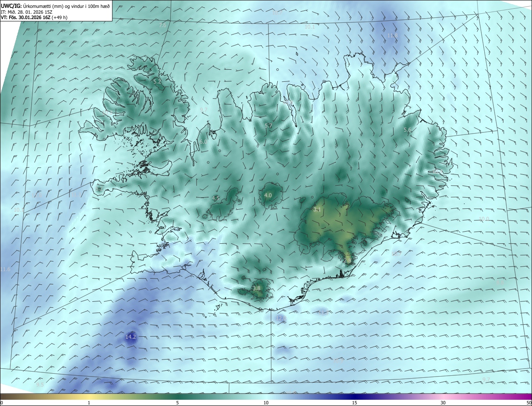Click the '30' tick on the color scale
This screenshot has width=532, height=406.
coord(443,403)
